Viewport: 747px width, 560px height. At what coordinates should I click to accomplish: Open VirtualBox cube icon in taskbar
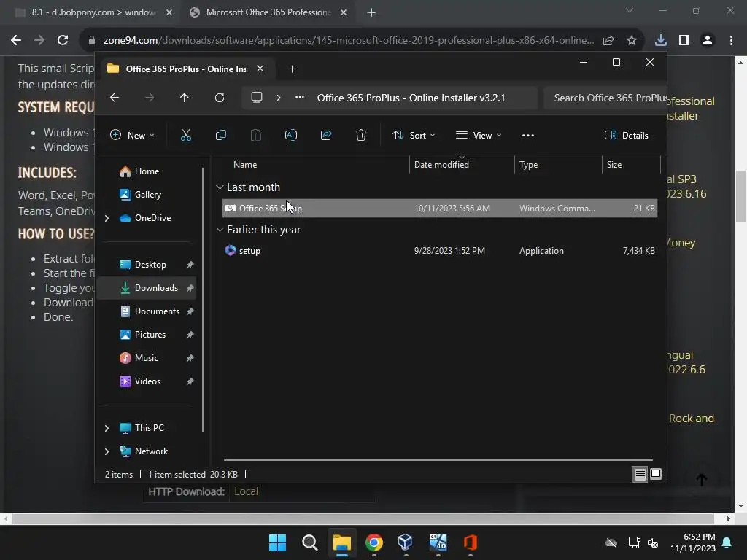pos(406,542)
